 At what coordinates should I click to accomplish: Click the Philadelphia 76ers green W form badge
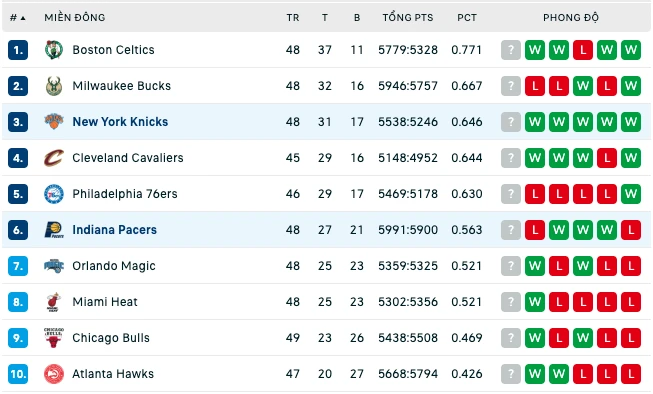631,194
